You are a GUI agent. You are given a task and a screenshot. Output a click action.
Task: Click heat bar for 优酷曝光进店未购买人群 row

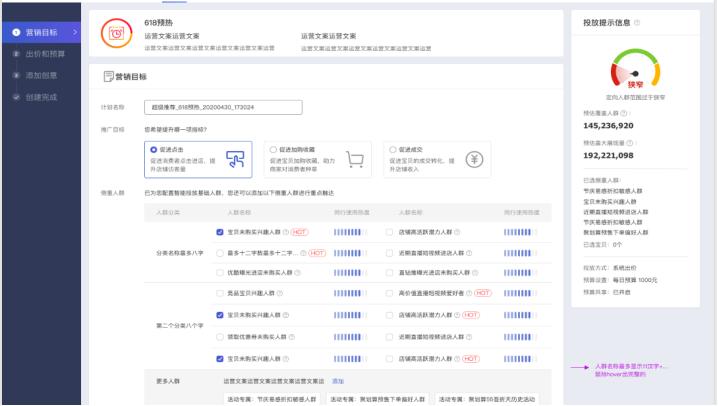[350, 273]
